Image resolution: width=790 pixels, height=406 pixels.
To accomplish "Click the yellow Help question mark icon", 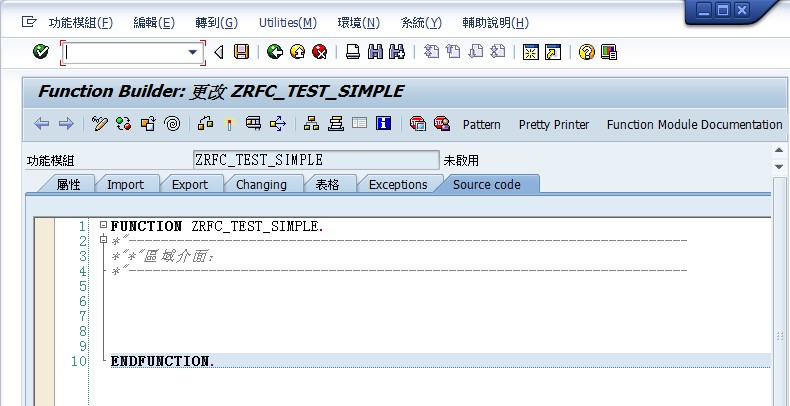I will coord(586,52).
